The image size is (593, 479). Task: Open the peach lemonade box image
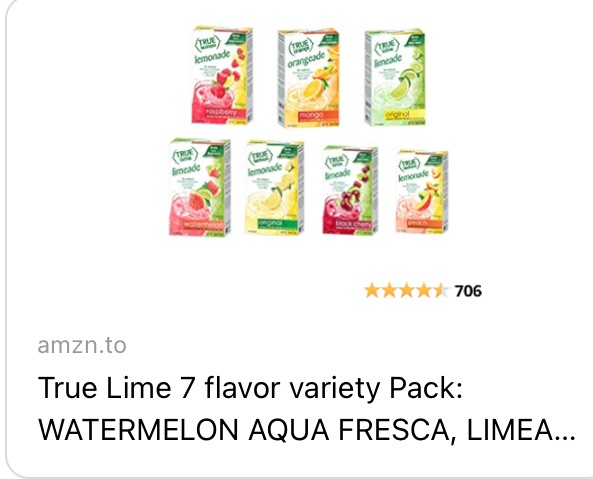[x=422, y=192]
